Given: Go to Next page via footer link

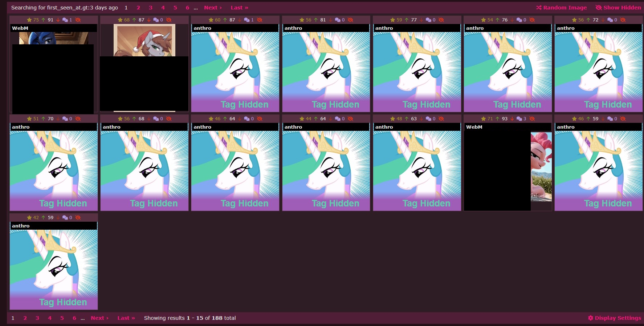Looking at the screenshot, I should [100, 318].
